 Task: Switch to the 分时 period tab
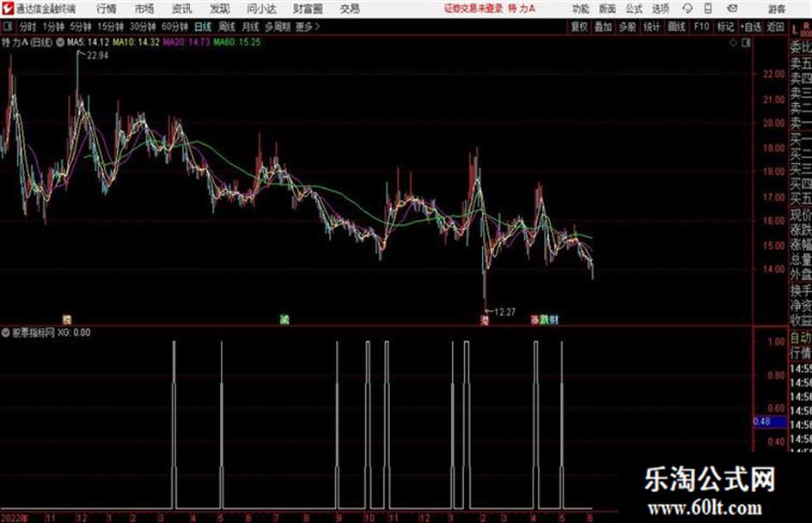(x=27, y=27)
